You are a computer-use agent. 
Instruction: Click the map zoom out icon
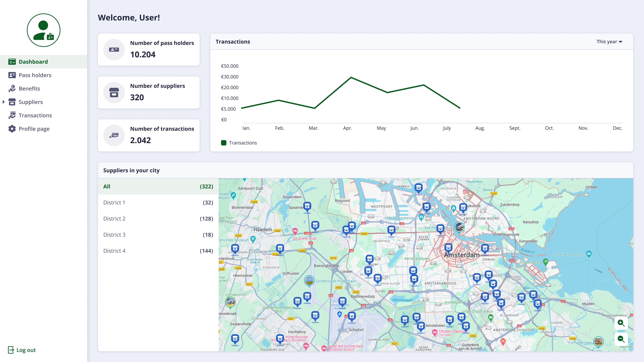pyautogui.click(x=621, y=339)
